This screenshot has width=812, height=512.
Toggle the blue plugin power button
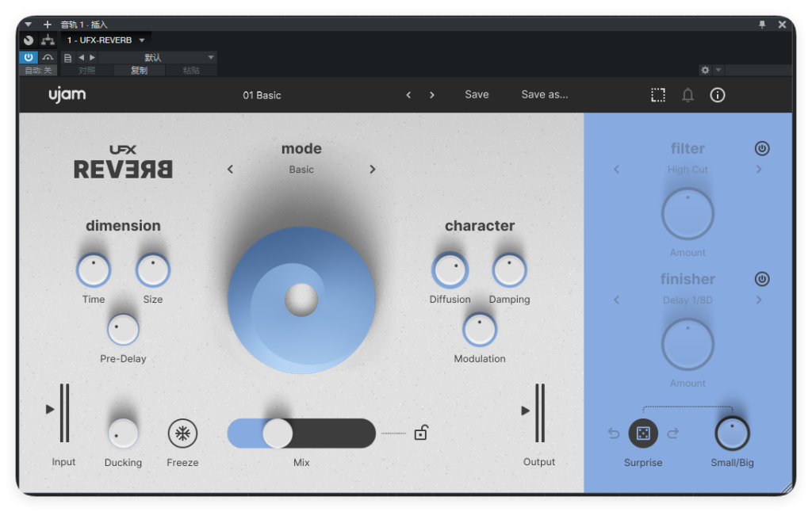click(x=29, y=57)
